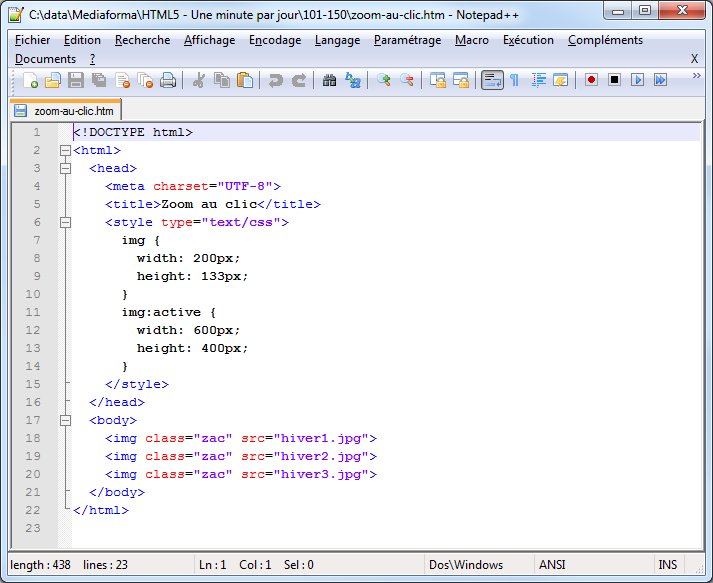Click the Find binoculars icon

click(x=329, y=80)
